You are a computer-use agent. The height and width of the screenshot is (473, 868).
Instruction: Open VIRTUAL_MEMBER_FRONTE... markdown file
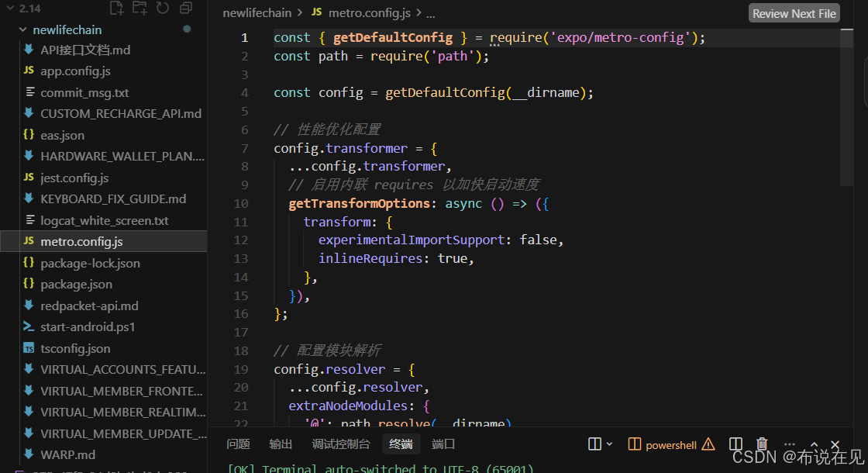[x=121, y=391]
